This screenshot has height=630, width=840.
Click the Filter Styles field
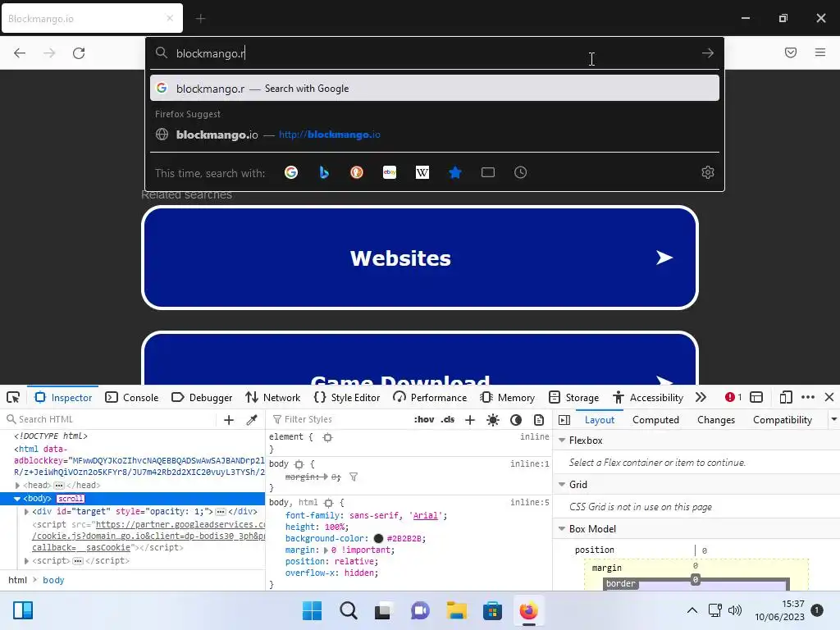coord(340,419)
